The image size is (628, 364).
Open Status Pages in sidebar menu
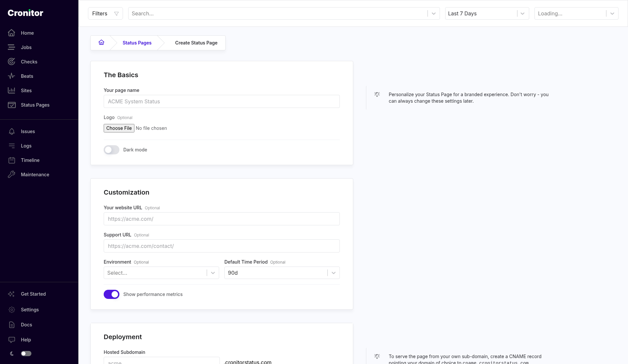(35, 105)
